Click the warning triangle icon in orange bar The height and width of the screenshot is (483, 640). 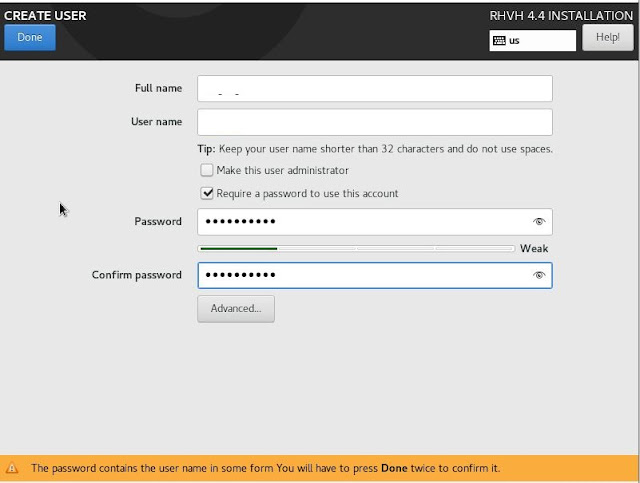point(12,468)
